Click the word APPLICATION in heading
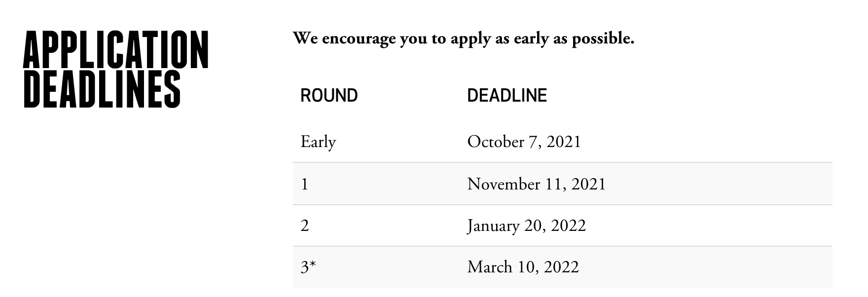Image resolution: width=868 pixels, height=297 pixels. (x=116, y=49)
